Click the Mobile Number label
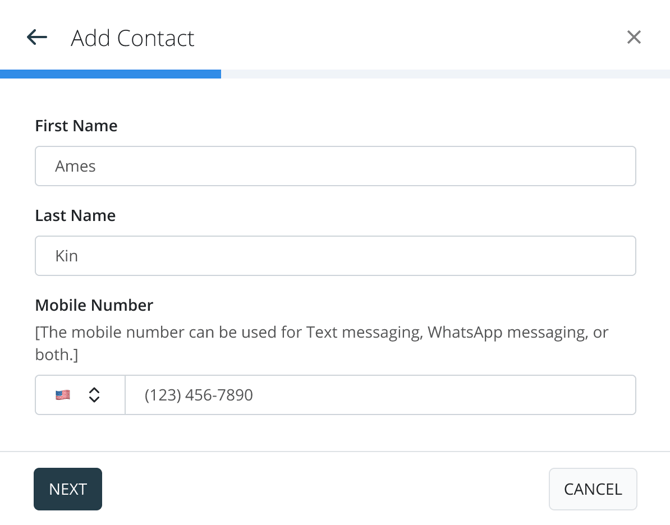Viewport: 670px width, 525px height. [94, 306]
